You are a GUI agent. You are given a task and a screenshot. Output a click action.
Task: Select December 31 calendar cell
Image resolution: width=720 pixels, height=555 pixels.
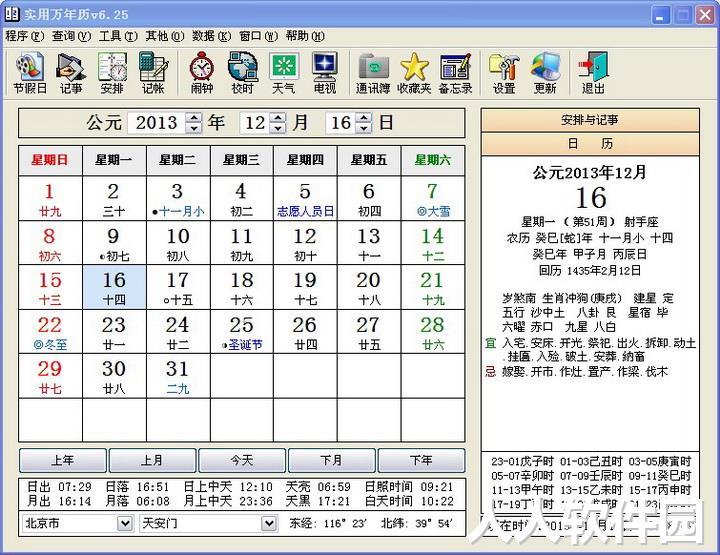point(178,376)
